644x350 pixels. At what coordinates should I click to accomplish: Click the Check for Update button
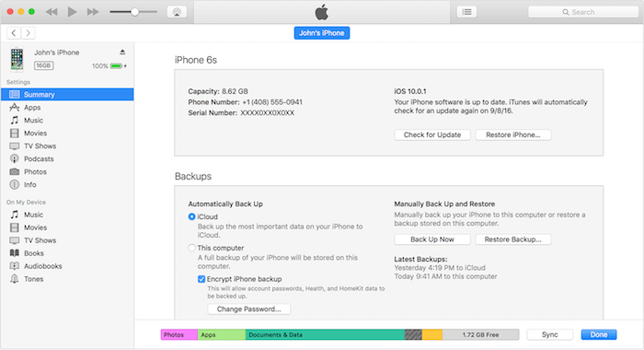(x=432, y=134)
